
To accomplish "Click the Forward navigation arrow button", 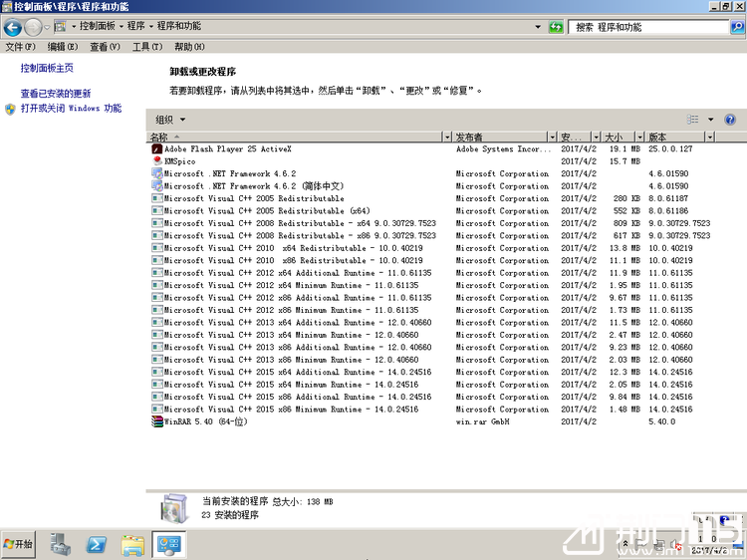I will coord(33,28).
